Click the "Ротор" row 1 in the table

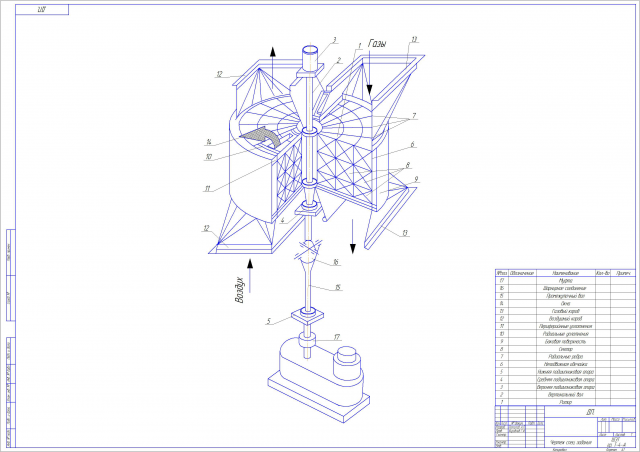(x=565, y=402)
